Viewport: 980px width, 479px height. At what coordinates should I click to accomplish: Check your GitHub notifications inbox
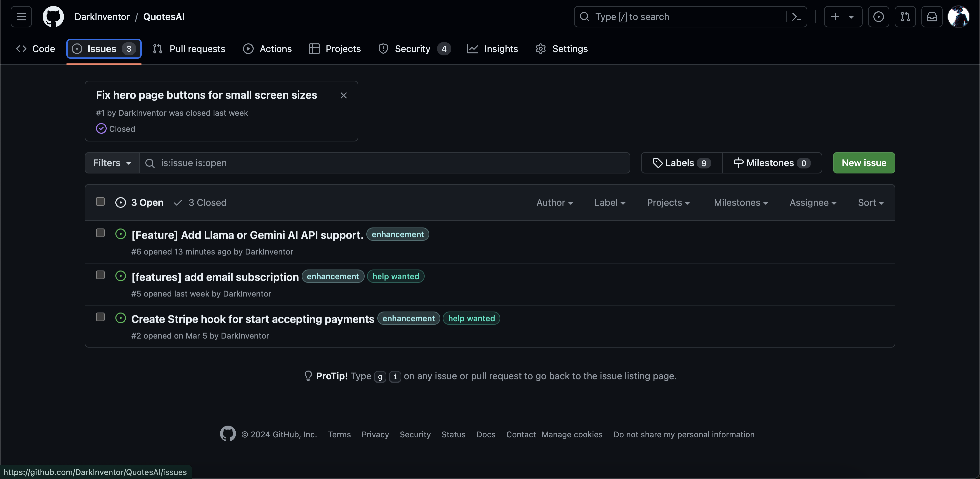point(932,16)
